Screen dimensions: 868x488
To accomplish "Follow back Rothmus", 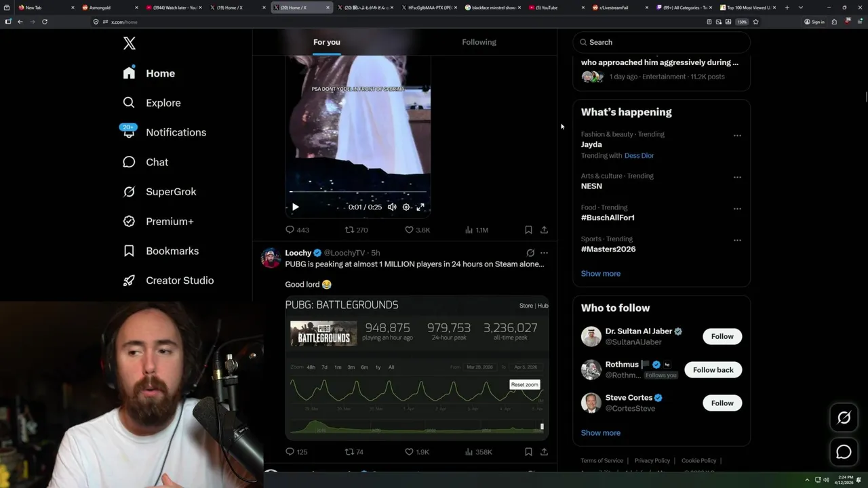I will 713,369.
